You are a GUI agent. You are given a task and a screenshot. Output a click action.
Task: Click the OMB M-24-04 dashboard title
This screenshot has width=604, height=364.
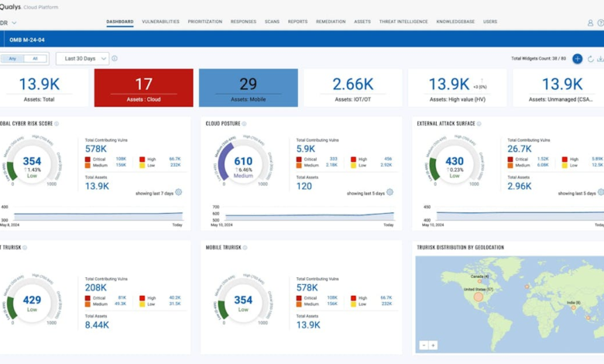pos(27,39)
